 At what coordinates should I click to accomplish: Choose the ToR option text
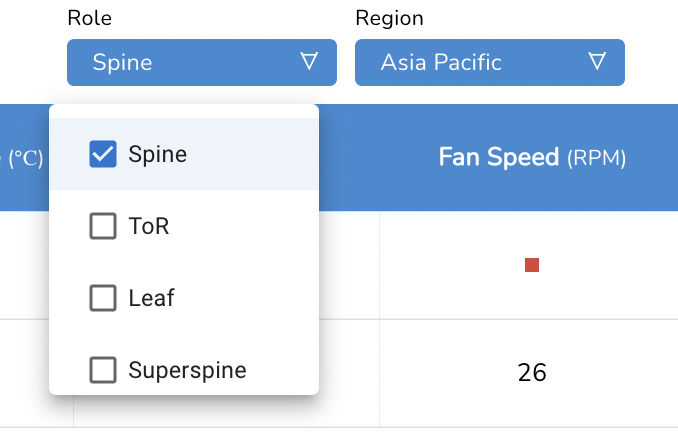click(149, 226)
